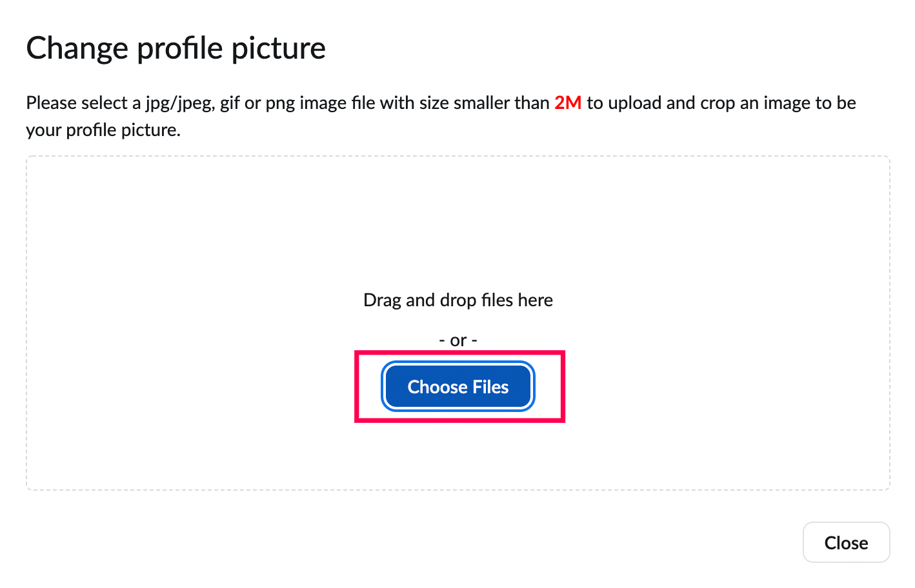Hit the Close button at dialog bottom
Image resolution: width=915 pixels, height=588 pixels.
[846, 543]
